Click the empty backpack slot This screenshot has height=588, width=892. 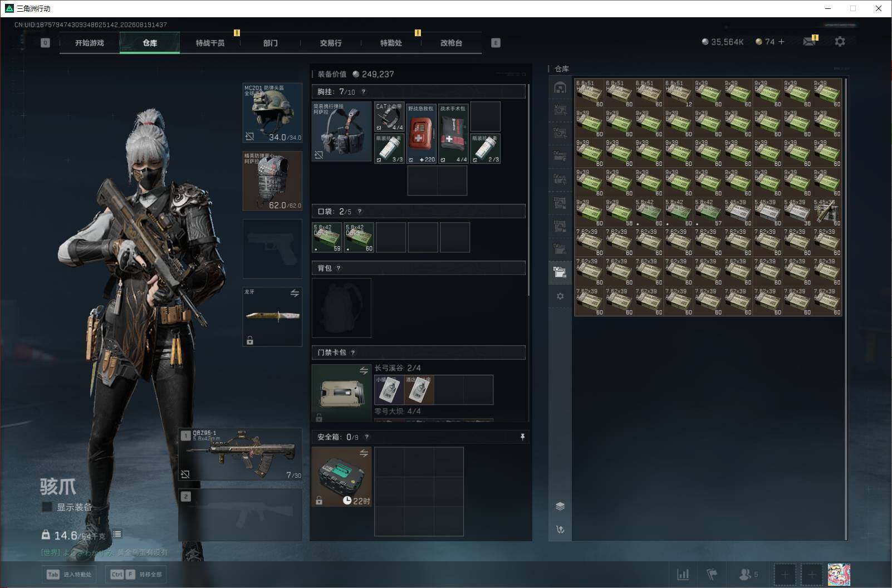pos(341,308)
